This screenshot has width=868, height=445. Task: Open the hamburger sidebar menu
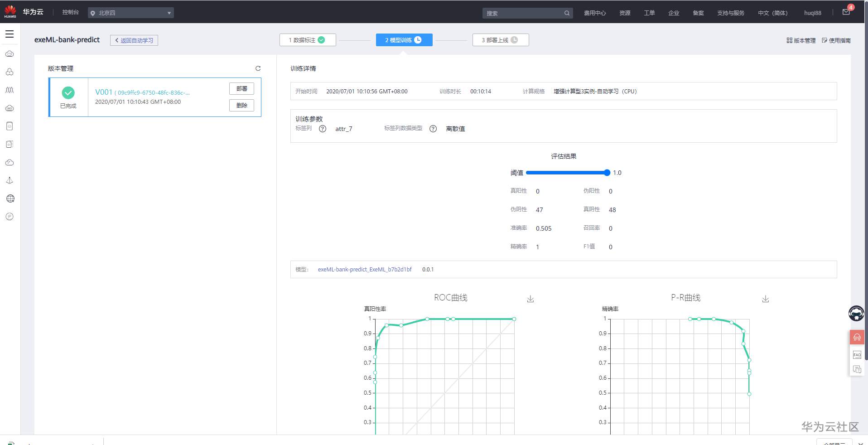click(x=10, y=34)
